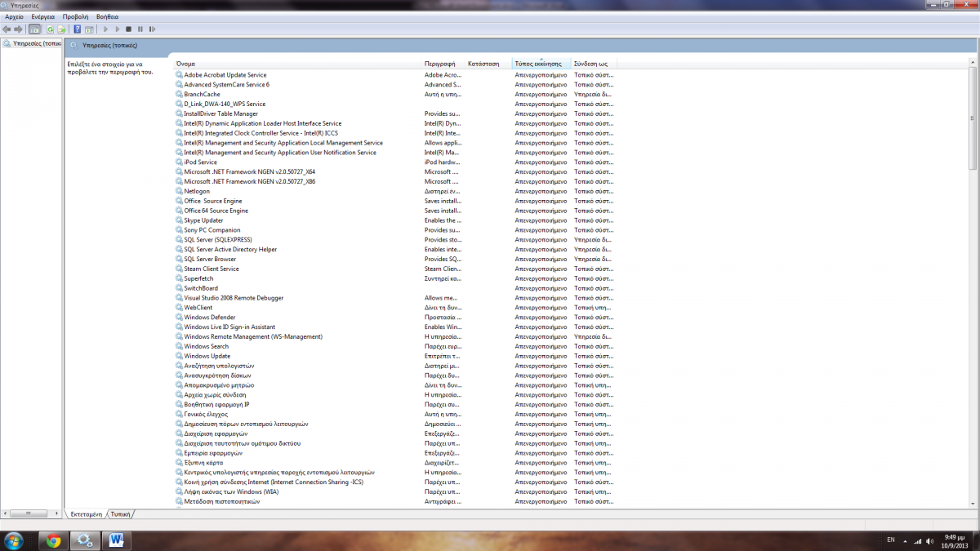Select the Sony PC Companion row
Image resolution: width=980 pixels, height=551 pixels.
(x=394, y=230)
